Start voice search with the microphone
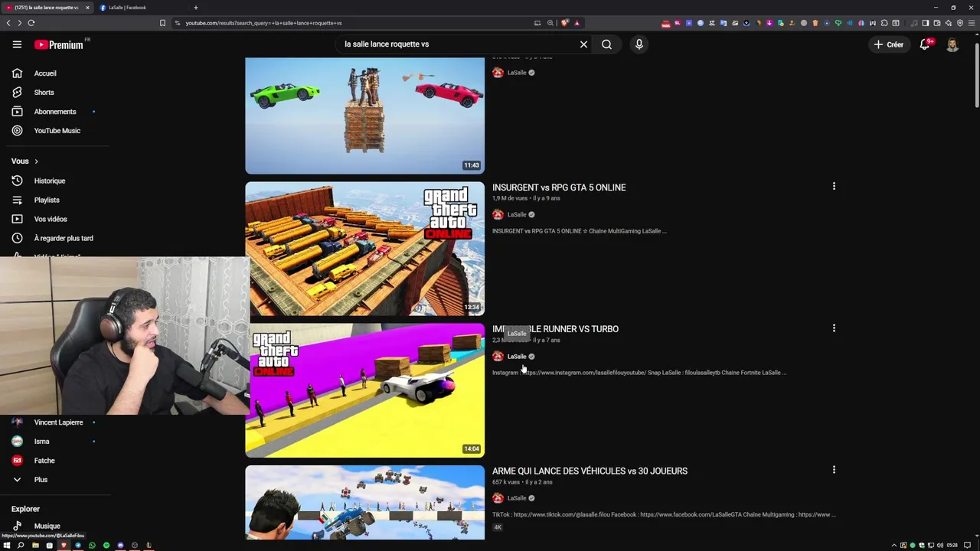This screenshot has height=551, width=980. 639,44
